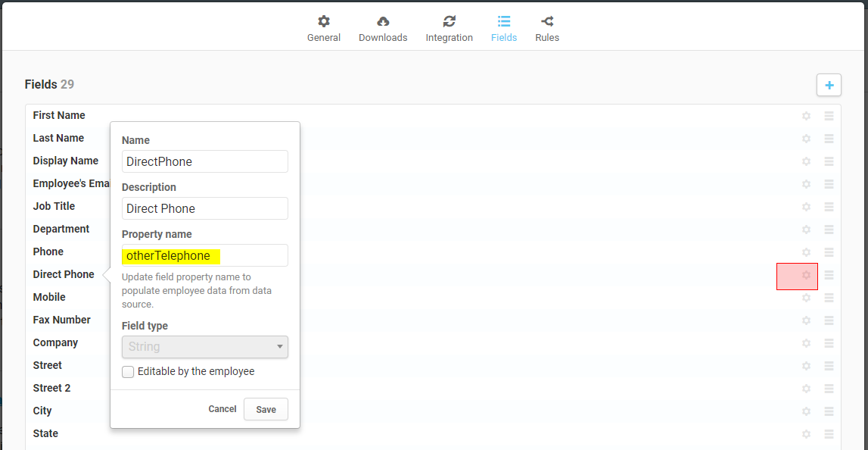The width and height of the screenshot is (868, 450).
Task: Open the General settings tab
Action: point(324,30)
